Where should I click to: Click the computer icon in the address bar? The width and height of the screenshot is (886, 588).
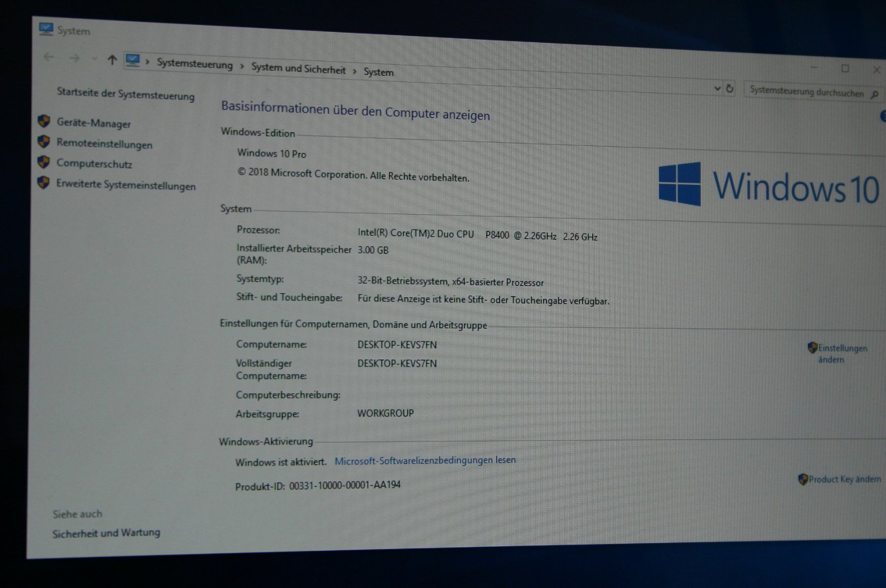[133, 61]
